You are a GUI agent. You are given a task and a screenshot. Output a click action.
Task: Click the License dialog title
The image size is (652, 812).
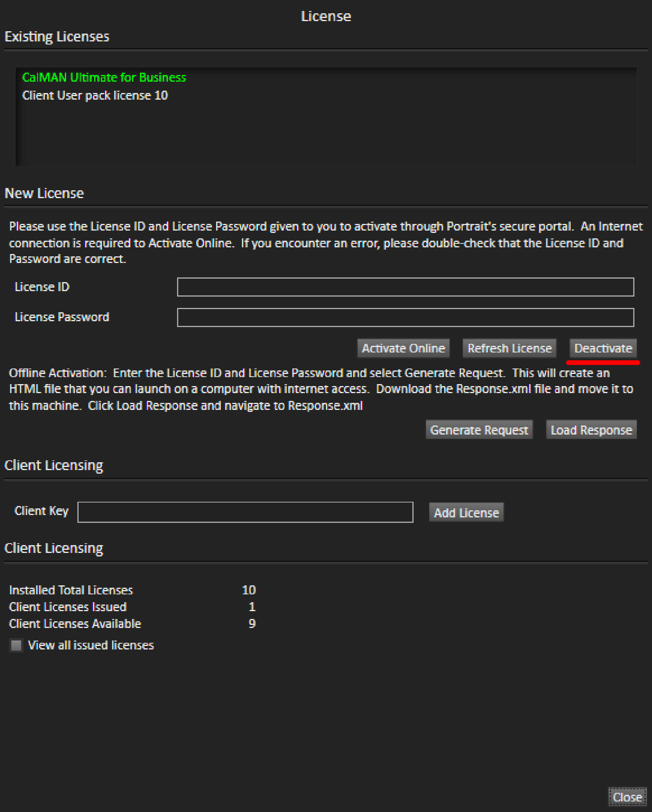point(326,16)
